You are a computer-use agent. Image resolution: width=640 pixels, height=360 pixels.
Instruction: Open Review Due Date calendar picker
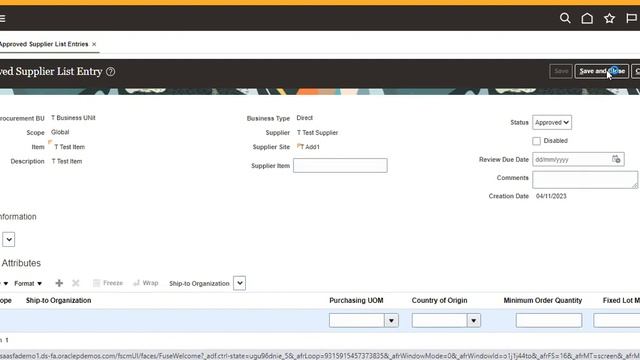point(616,159)
